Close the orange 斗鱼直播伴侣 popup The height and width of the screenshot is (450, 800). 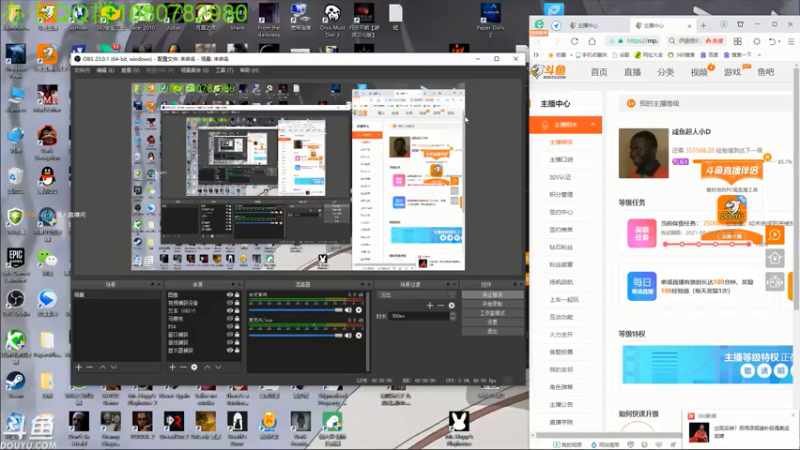767,157
